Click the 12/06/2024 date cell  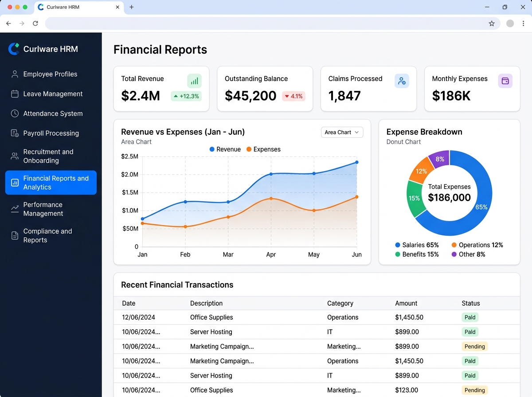click(x=138, y=317)
